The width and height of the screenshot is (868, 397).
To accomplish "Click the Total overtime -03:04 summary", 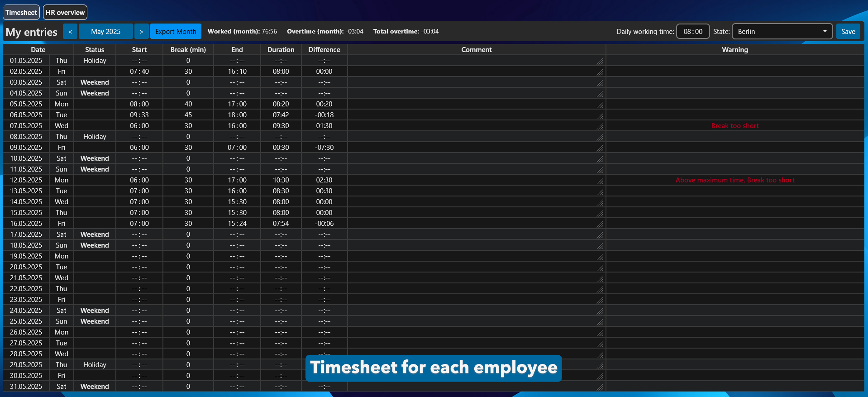I will pos(406,31).
